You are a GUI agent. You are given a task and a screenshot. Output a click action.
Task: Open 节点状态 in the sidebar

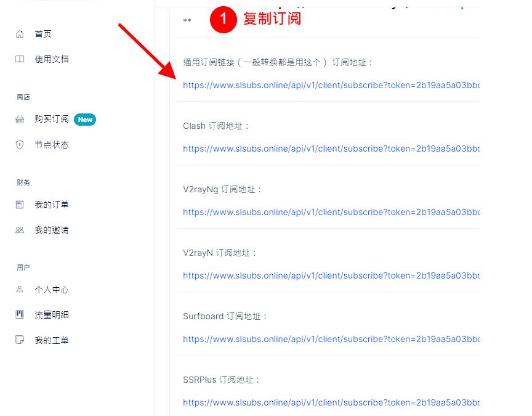(52, 145)
